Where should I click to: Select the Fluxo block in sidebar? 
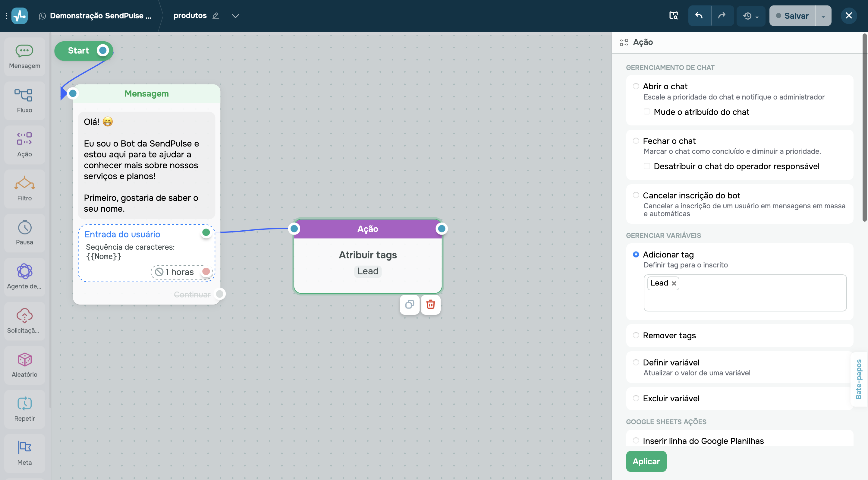(x=25, y=100)
